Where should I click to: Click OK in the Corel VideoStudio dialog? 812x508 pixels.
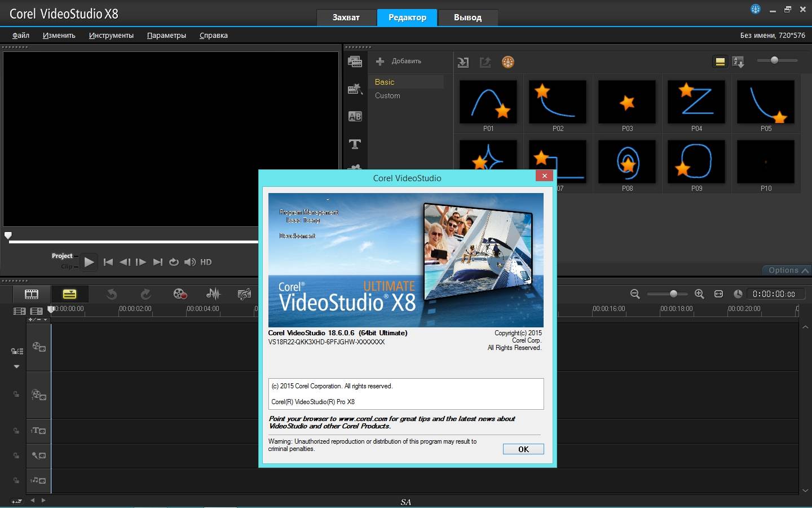[523, 449]
